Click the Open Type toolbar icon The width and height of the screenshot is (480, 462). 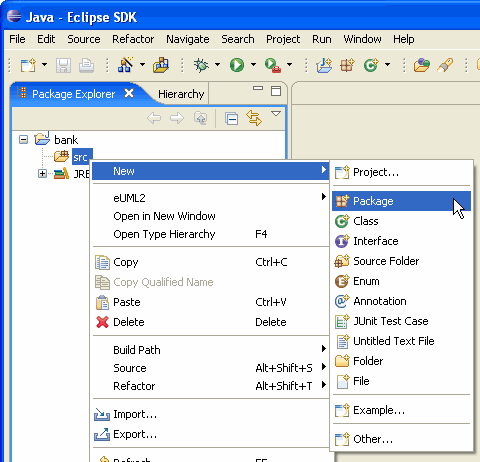[422, 65]
